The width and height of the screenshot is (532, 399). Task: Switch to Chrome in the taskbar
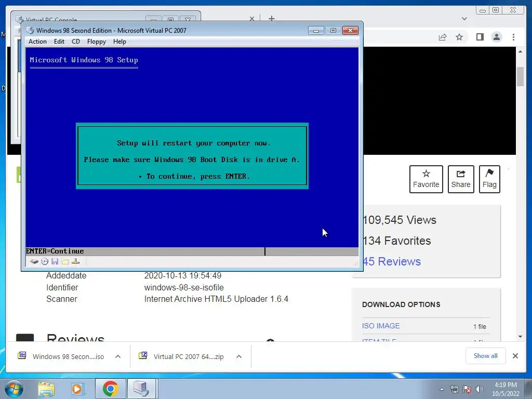tap(110, 389)
